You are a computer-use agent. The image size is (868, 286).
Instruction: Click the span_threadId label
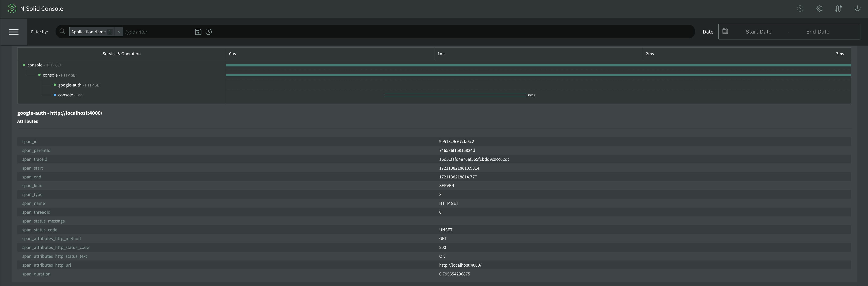[x=36, y=212]
